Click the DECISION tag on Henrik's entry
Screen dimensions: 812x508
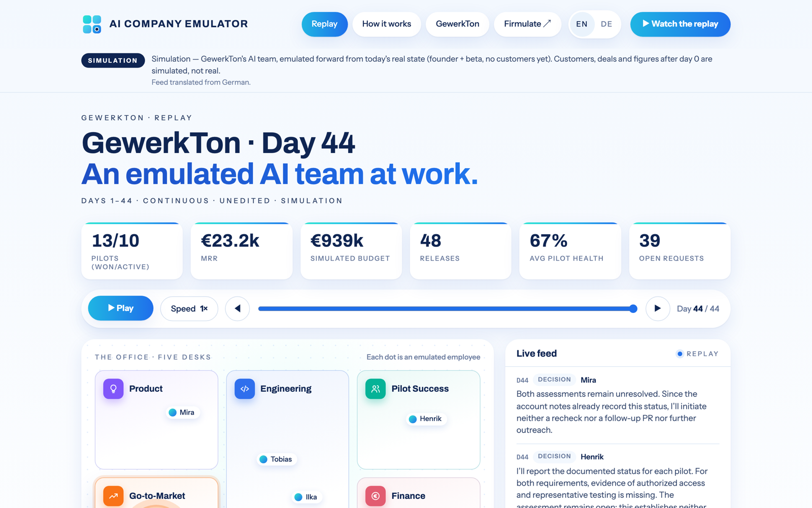click(x=554, y=456)
